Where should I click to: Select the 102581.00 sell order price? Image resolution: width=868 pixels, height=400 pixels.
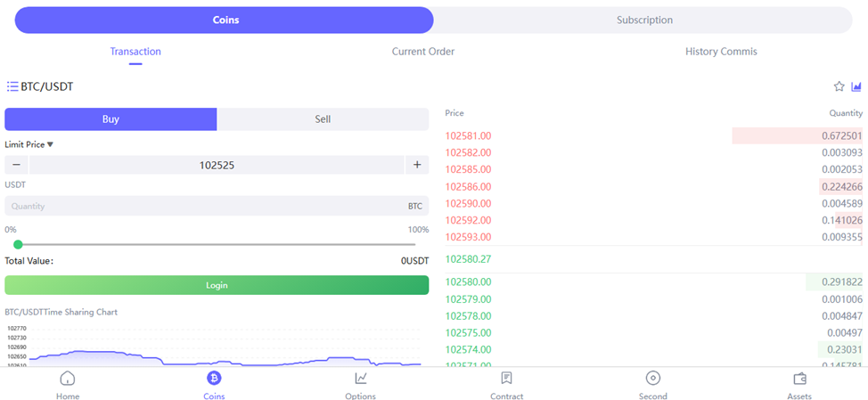coord(469,136)
